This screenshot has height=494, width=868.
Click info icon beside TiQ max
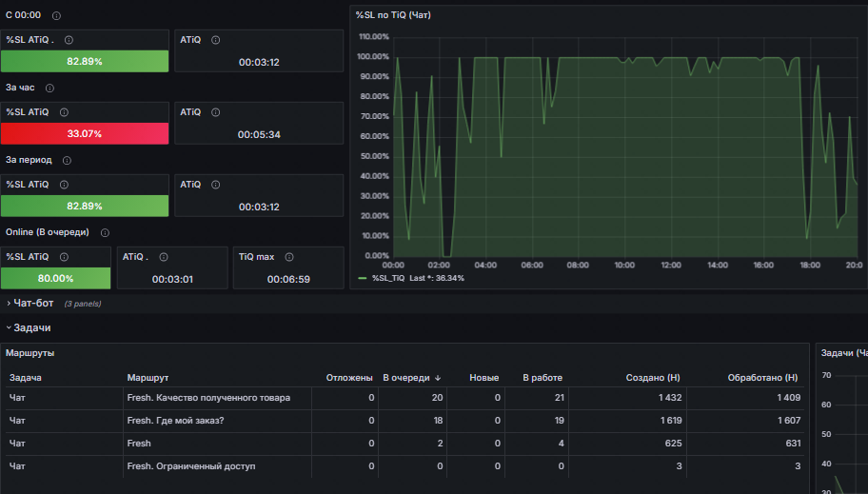(289, 257)
